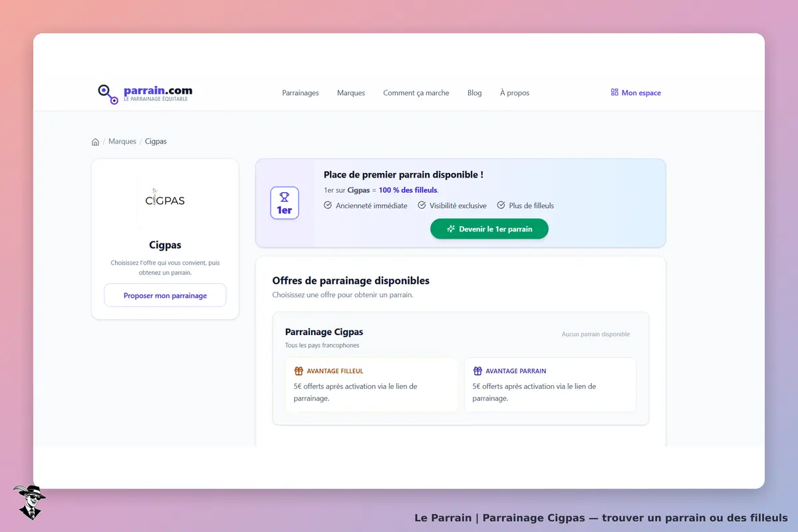Click the Mon espace grid icon
This screenshot has height=532, width=798.
pos(614,92)
